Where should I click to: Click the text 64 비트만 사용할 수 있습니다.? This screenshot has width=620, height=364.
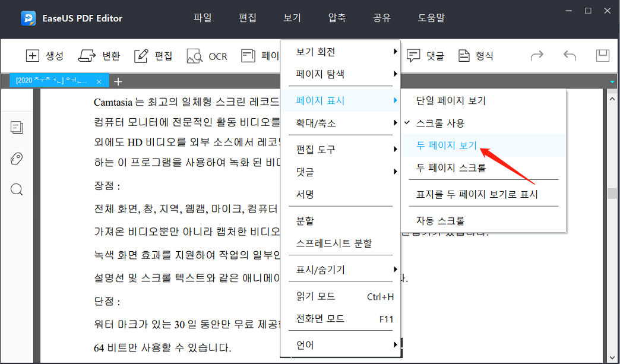[x=163, y=348]
